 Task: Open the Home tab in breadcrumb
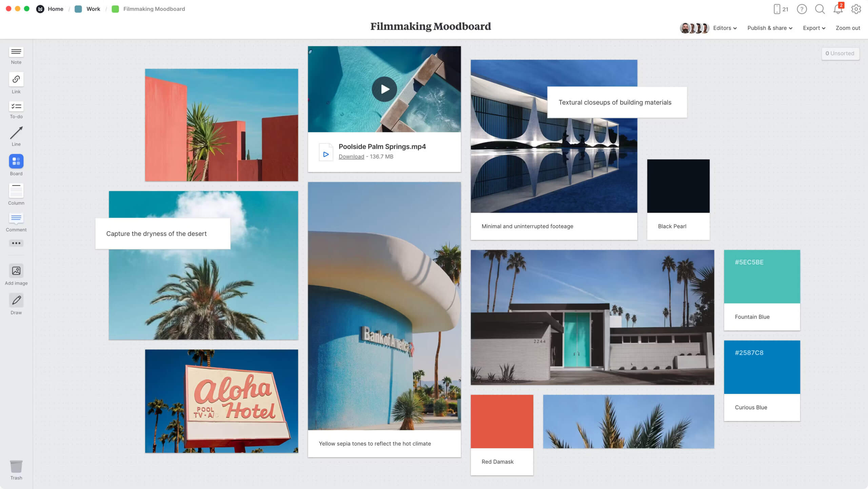(56, 9)
